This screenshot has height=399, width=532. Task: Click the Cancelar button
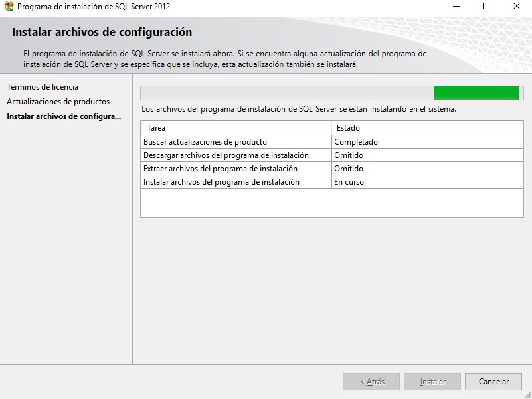[x=493, y=382]
